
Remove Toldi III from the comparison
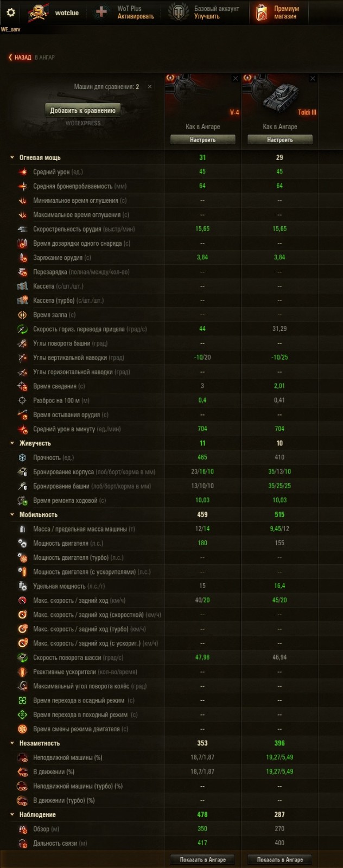pos(313,78)
